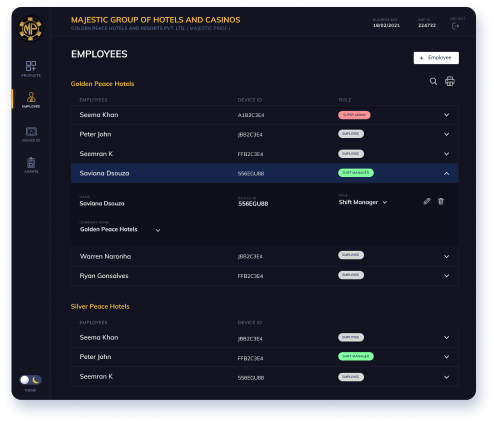Expand Seemran K row in Silver Peace Hotels
The width and height of the screenshot is (494, 422).
[x=446, y=377]
